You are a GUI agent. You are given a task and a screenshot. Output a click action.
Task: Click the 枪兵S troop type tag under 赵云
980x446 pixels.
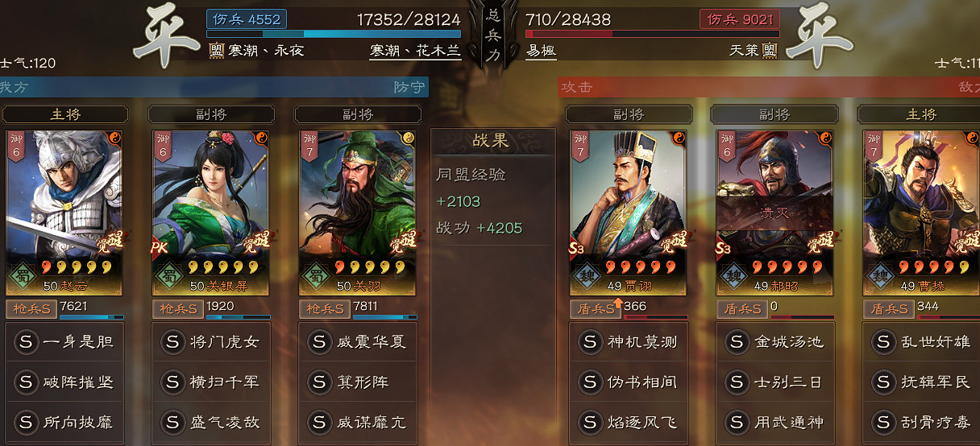pos(31,308)
